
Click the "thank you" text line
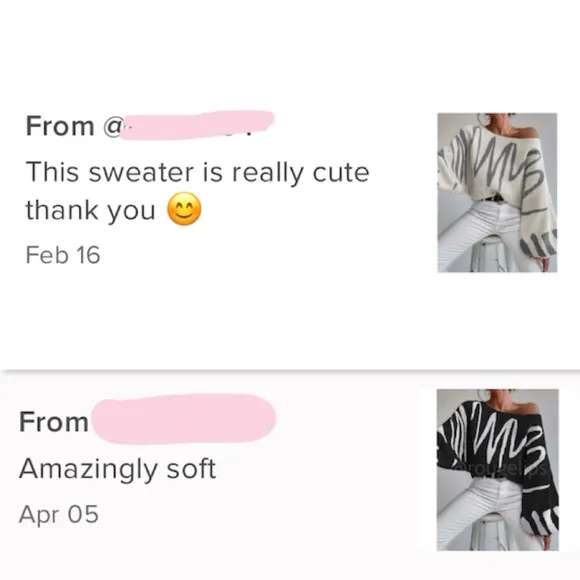(90, 210)
